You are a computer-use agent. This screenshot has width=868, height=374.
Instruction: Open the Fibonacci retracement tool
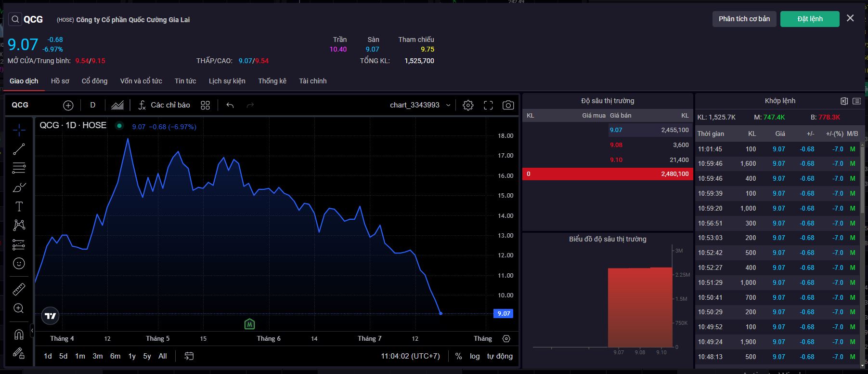coord(19,168)
